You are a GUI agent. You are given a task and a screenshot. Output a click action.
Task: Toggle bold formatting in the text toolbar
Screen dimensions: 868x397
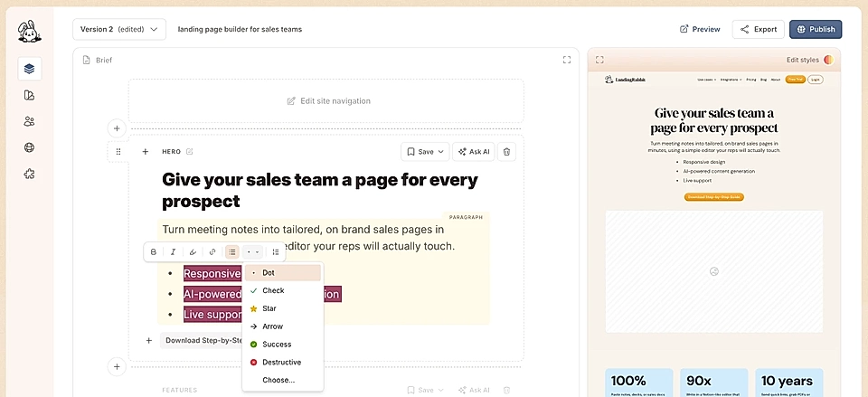(x=154, y=252)
